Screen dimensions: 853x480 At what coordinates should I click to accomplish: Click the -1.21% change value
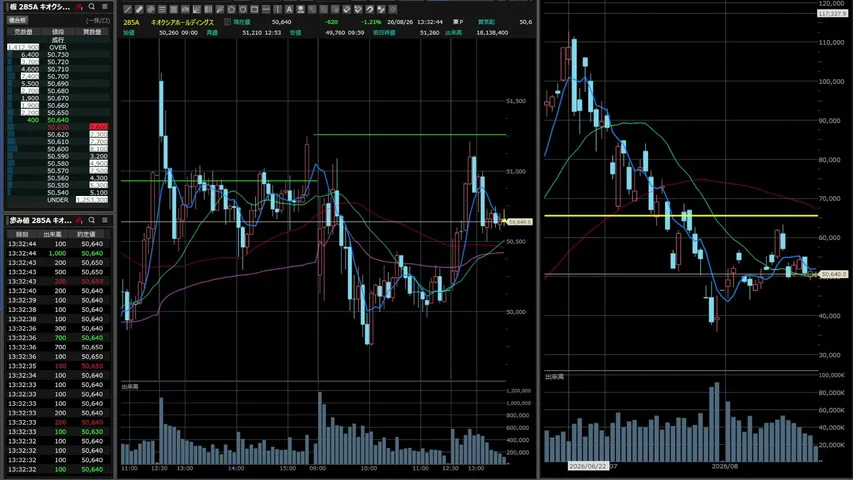point(371,22)
